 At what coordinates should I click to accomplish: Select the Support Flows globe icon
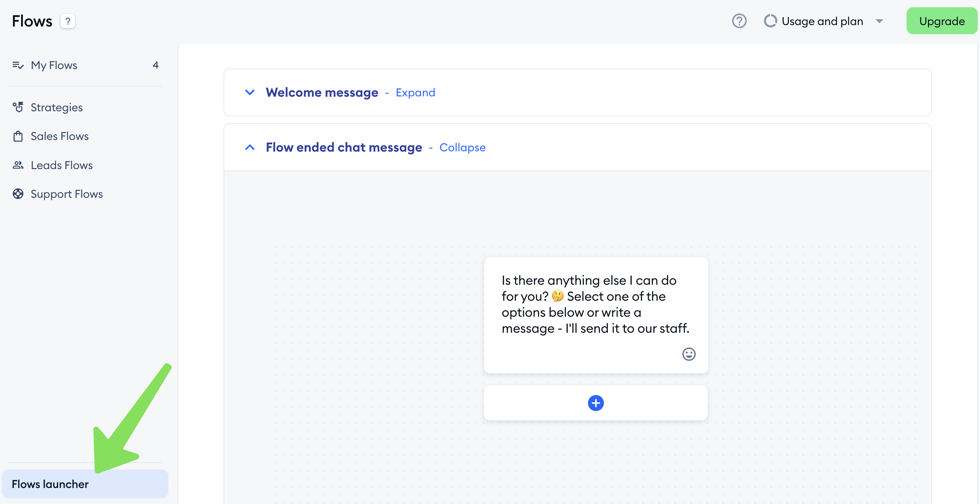click(18, 194)
